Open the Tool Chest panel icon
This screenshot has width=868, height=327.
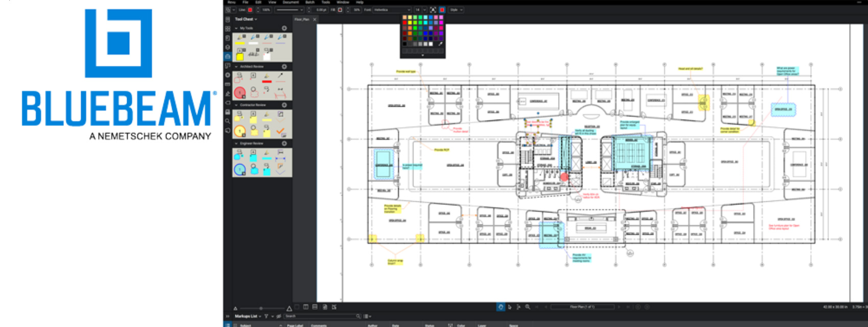[228, 56]
